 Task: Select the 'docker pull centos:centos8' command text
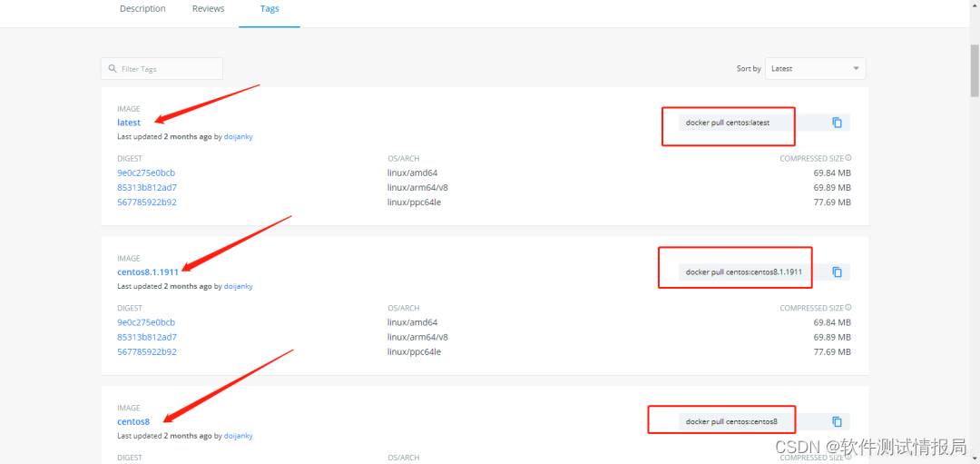[731, 421]
